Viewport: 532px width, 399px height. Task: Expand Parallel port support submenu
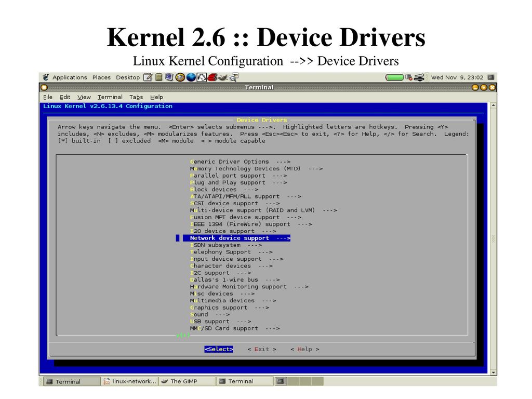(238, 176)
